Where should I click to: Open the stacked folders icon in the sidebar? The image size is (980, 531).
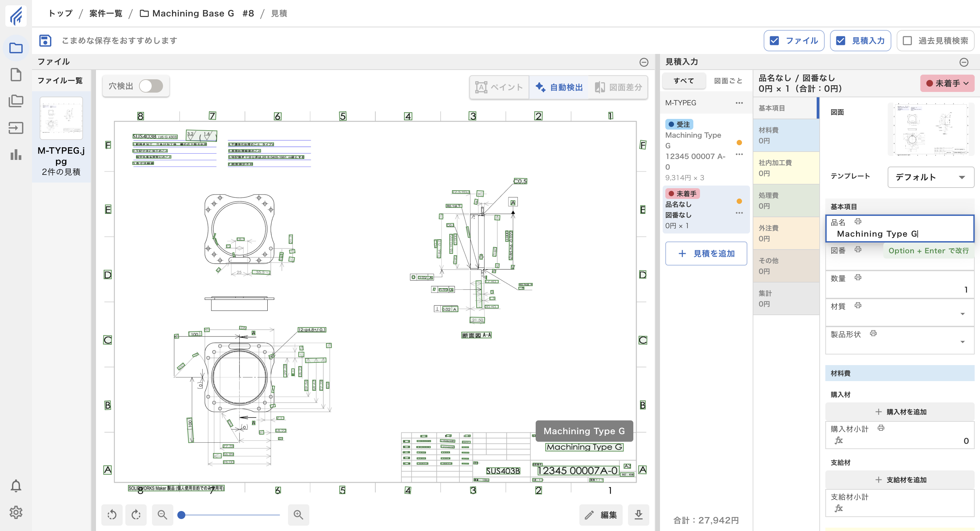[16, 101]
